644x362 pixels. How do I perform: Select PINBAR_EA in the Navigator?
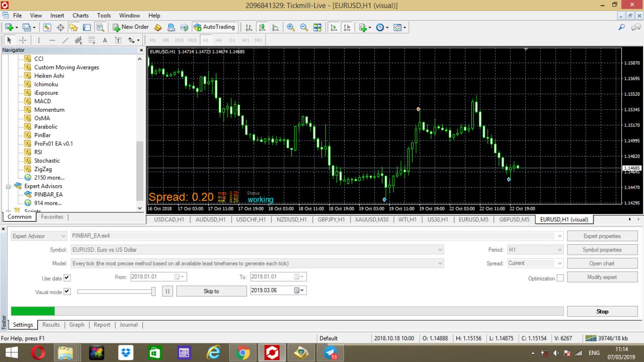(x=48, y=194)
